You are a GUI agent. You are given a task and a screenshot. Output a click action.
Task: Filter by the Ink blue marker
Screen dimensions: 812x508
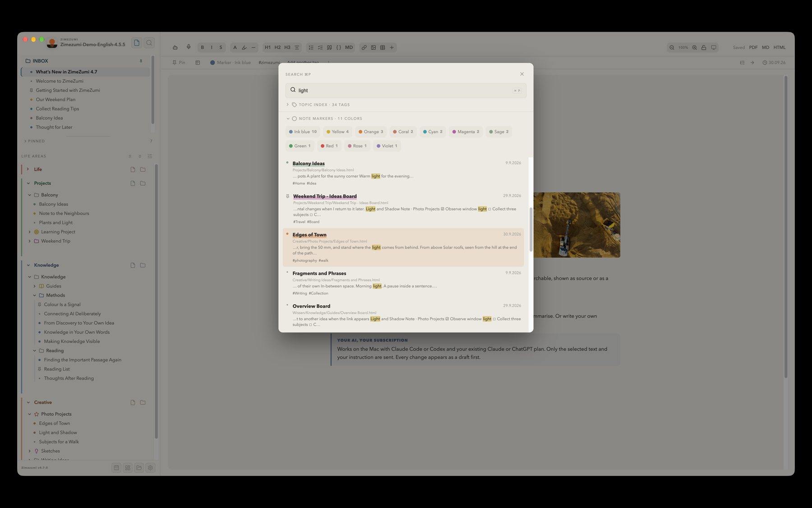click(303, 132)
